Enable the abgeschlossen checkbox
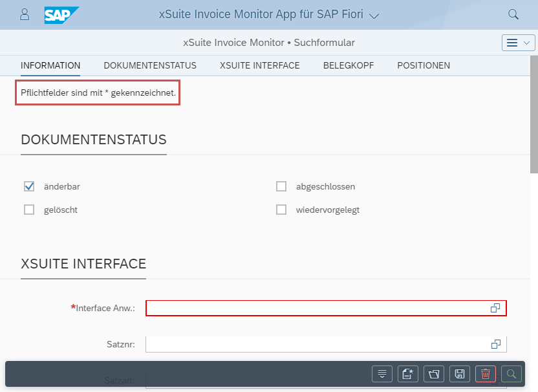Image resolution: width=538 pixels, height=392 pixels. 281,186
